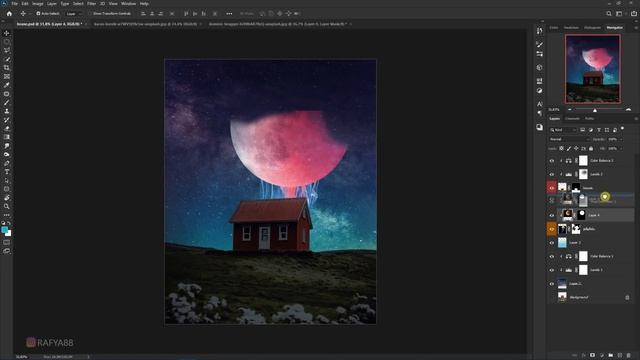Select the Clone Stamp tool

coord(7,111)
